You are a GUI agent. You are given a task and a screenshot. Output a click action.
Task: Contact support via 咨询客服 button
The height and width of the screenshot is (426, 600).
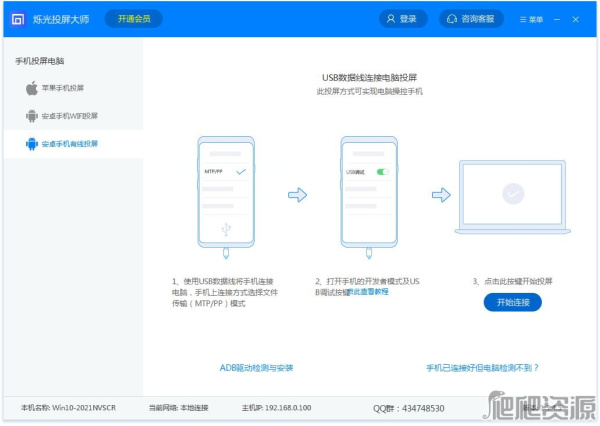click(x=471, y=19)
